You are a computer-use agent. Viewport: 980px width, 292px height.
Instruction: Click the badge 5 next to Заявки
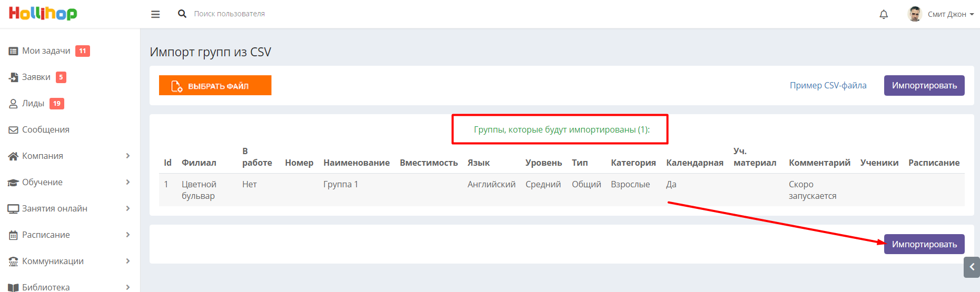coord(61,77)
